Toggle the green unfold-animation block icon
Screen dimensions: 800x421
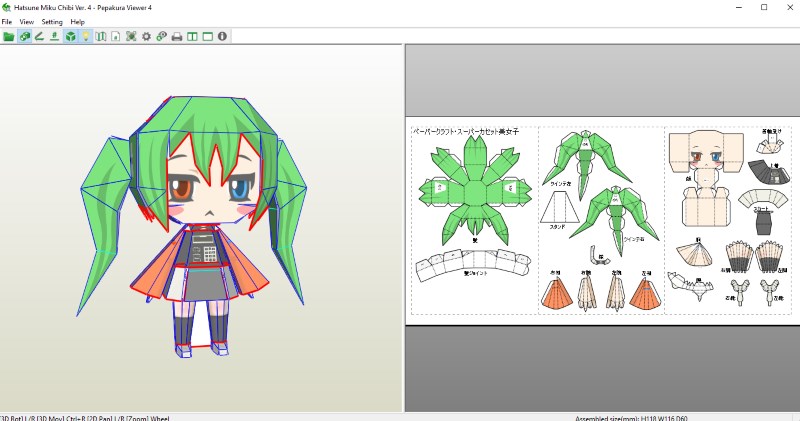tap(24, 36)
